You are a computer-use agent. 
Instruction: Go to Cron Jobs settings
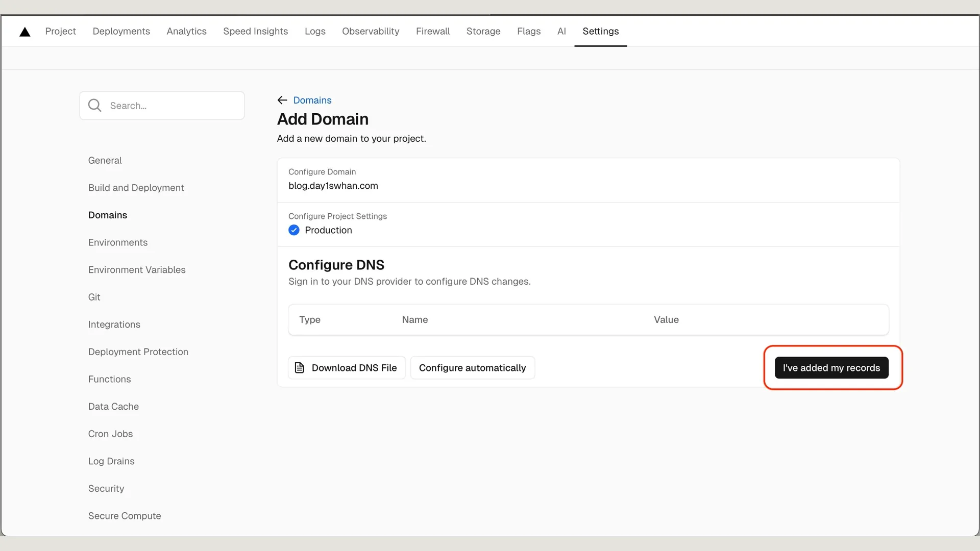tap(110, 434)
